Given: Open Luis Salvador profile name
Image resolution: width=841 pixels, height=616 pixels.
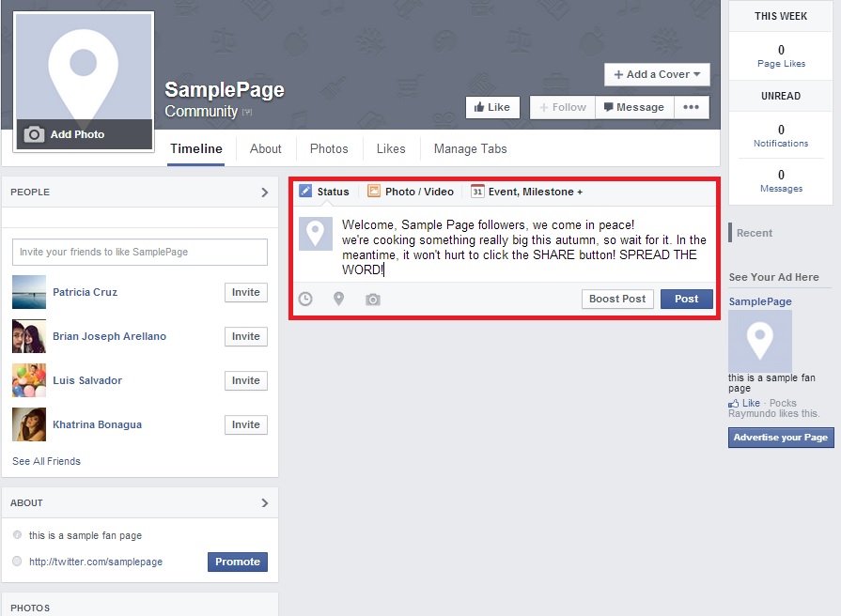Looking at the screenshot, I should click(x=87, y=380).
